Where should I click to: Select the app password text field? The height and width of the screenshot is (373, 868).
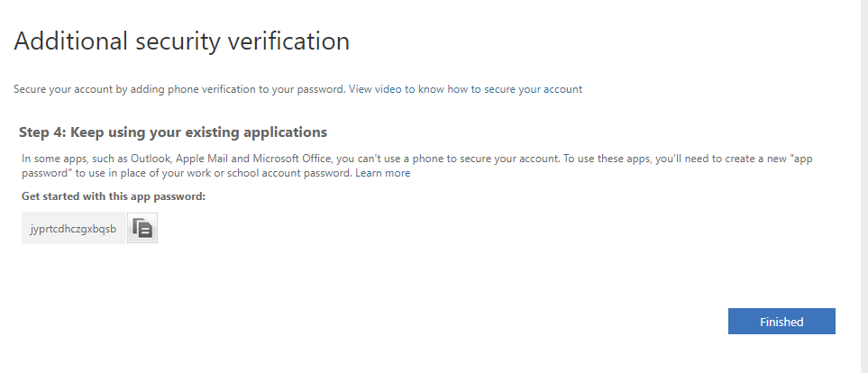click(73, 229)
